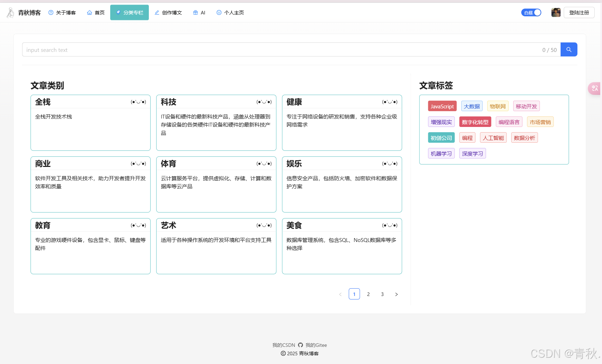Open the 关于博客 menu item
602x364 pixels.
62,13
